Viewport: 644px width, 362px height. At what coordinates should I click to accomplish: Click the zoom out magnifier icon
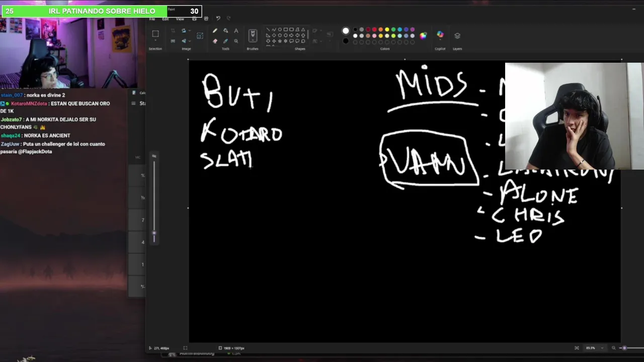click(613, 348)
